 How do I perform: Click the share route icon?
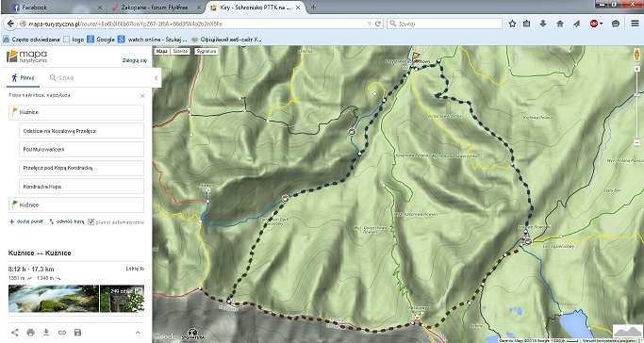(15, 333)
